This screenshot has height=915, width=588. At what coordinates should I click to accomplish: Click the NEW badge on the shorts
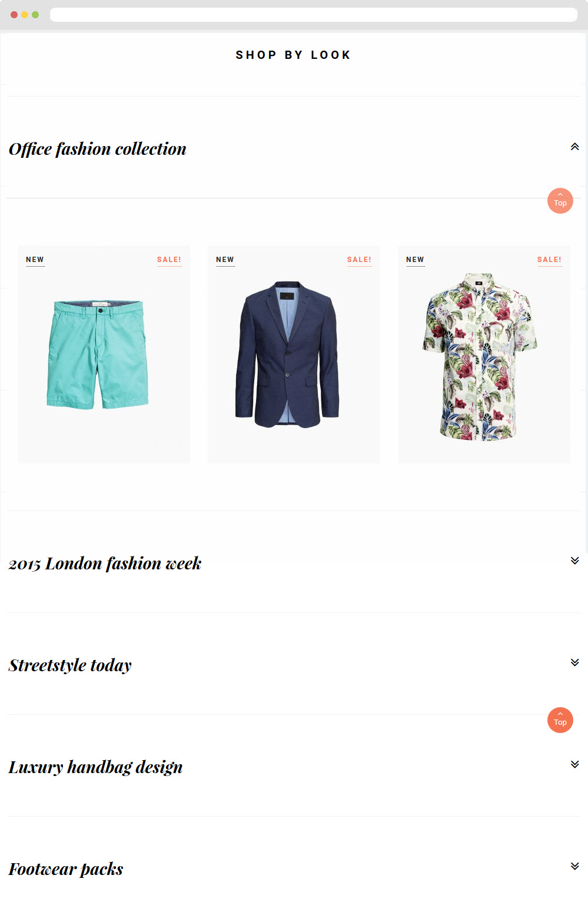(35, 260)
